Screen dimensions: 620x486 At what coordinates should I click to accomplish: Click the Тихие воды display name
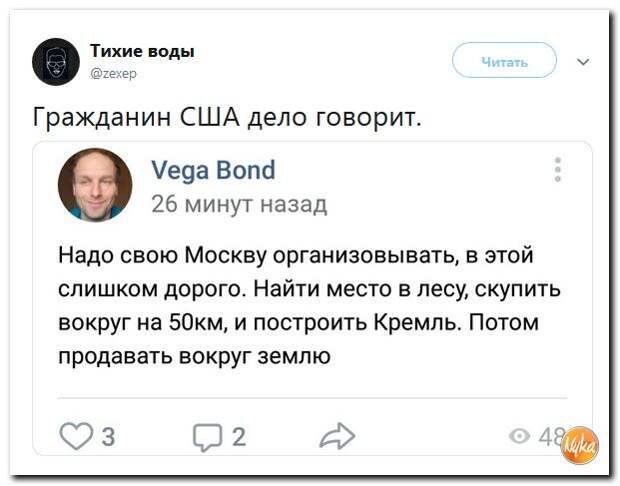tap(142, 51)
